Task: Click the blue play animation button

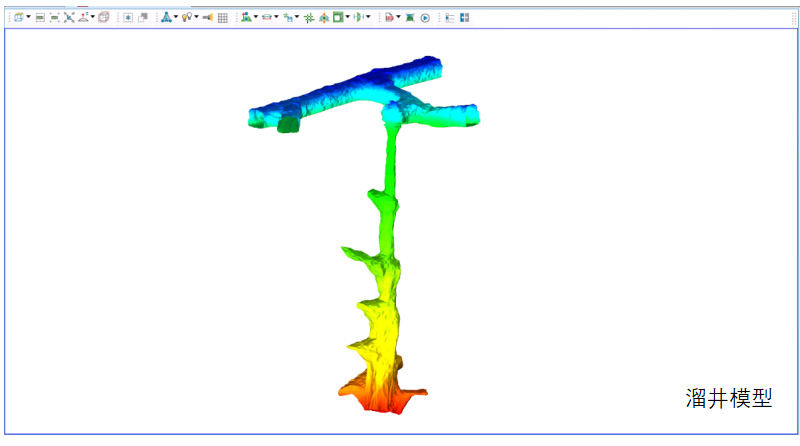Action: (x=425, y=18)
